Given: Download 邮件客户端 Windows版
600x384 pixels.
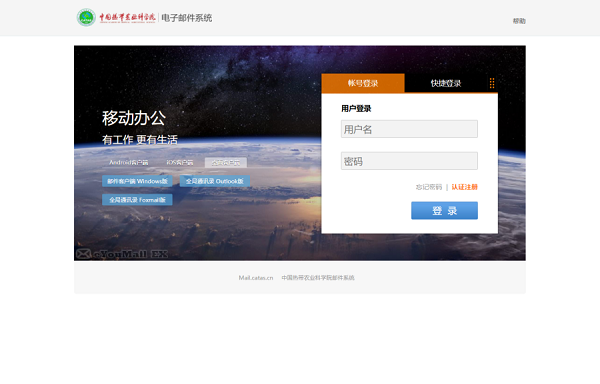Looking at the screenshot, I should [137, 181].
